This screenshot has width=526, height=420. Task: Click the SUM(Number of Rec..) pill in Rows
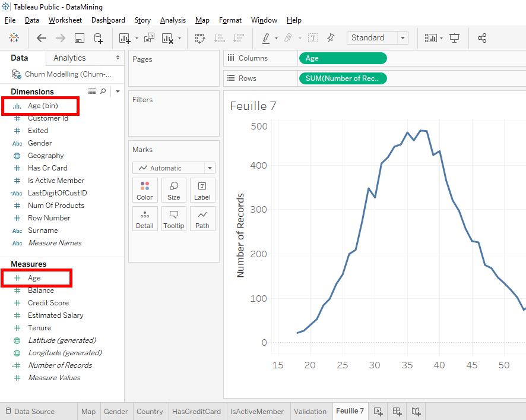(x=343, y=78)
